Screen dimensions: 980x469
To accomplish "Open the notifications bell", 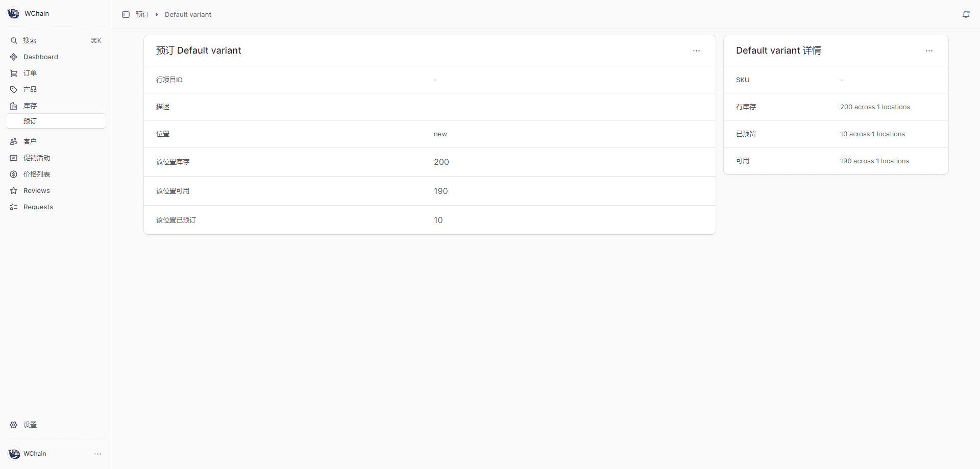I will pos(966,15).
